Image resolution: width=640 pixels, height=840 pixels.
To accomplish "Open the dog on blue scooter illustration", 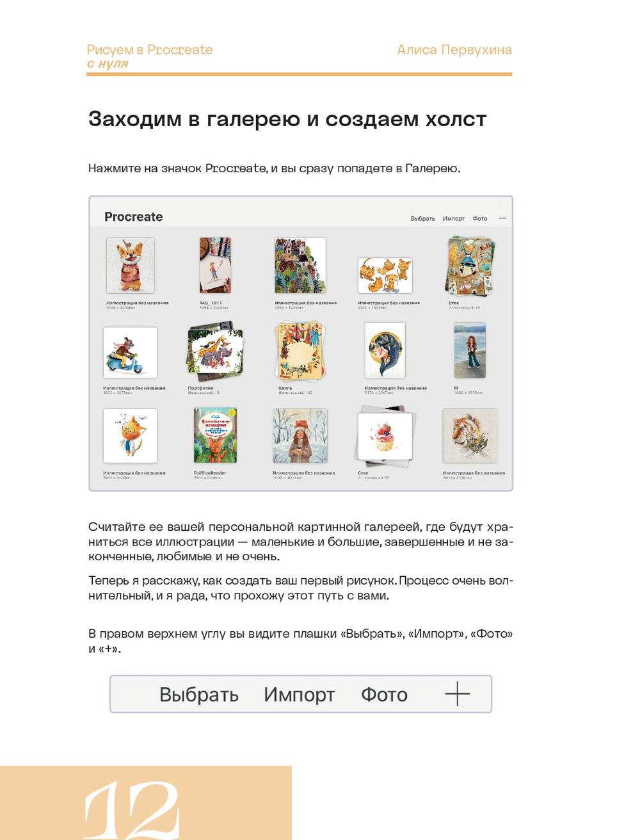I will point(131,352).
